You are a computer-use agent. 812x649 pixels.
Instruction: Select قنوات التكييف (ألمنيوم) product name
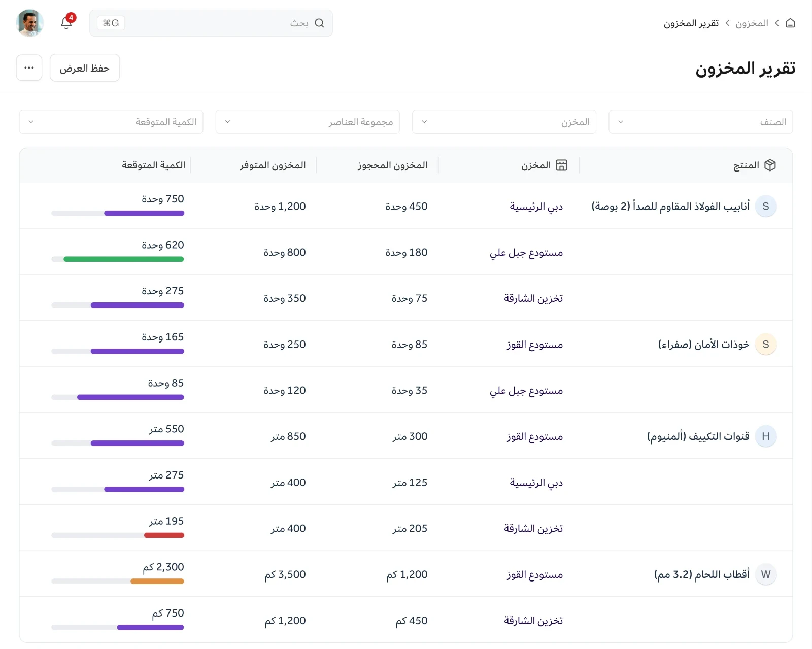pyautogui.click(x=698, y=436)
